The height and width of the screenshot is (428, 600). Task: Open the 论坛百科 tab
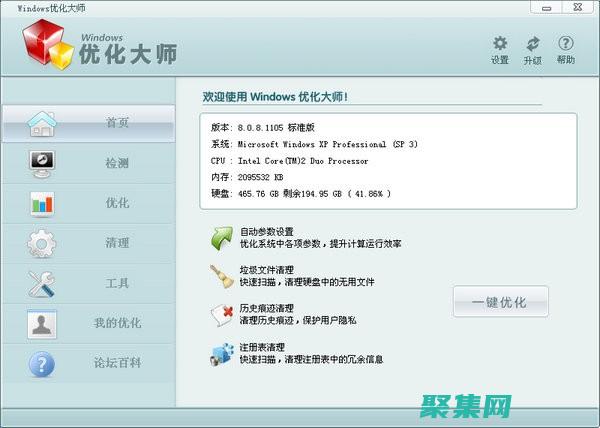89,363
